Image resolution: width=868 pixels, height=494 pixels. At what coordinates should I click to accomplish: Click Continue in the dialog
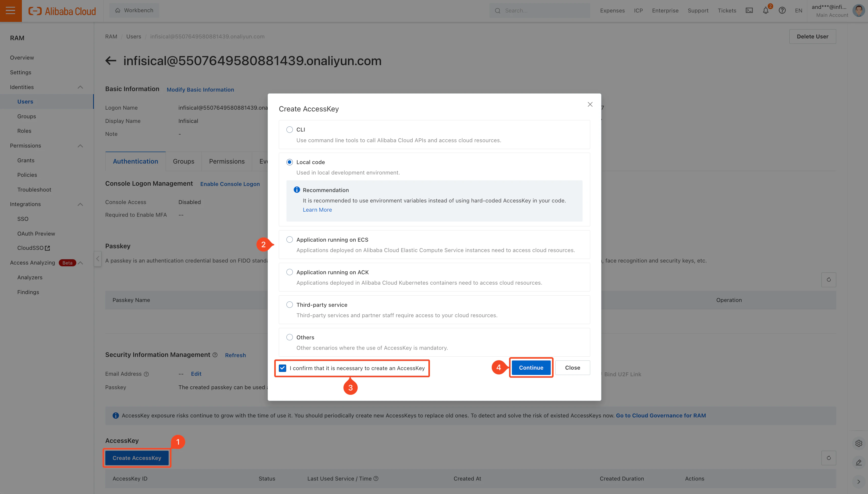pos(531,368)
